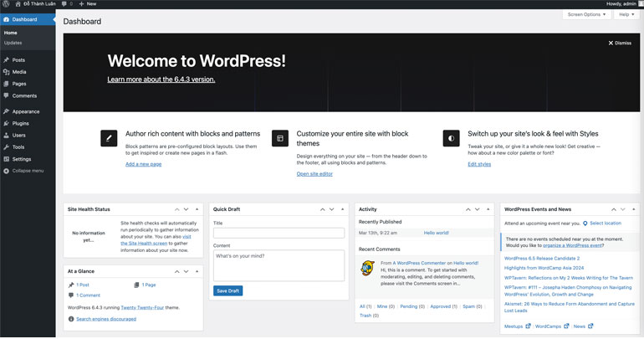Click the pencil icon for blocks and patterns

[x=109, y=138]
